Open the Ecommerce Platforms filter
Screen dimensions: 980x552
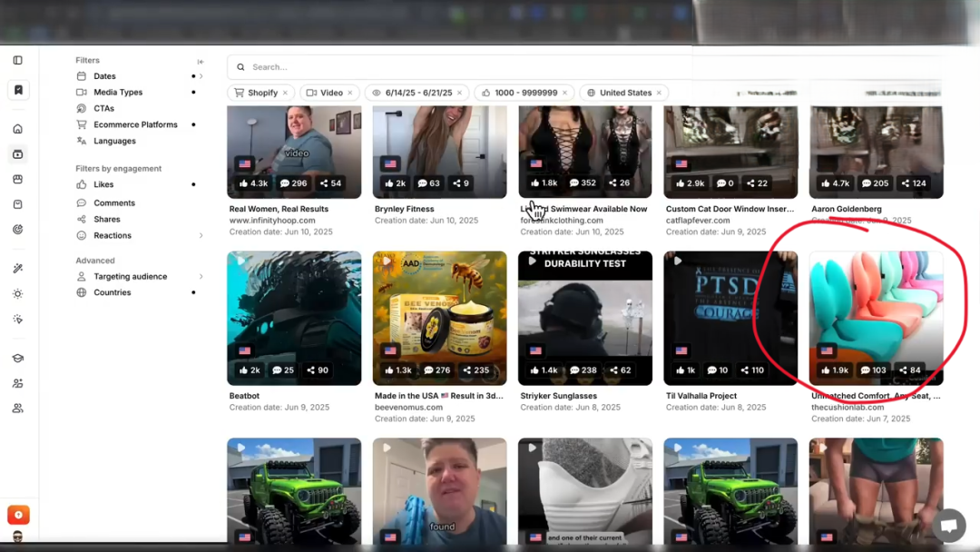coord(135,124)
